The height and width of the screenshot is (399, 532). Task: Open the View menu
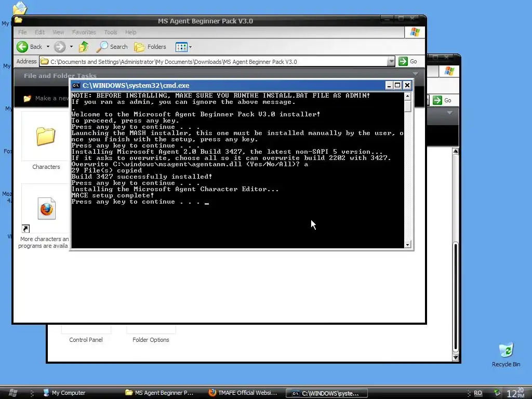58,32
